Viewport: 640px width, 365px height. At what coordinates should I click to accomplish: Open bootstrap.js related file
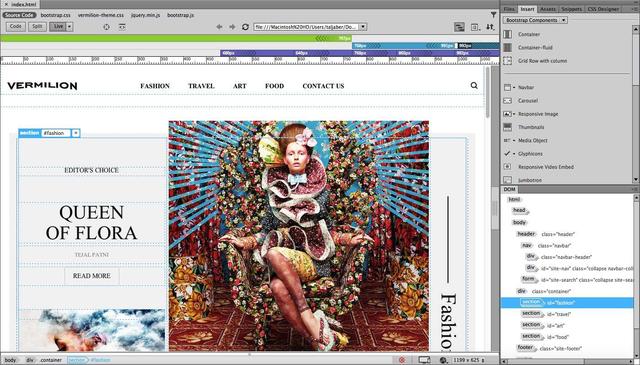click(180, 15)
